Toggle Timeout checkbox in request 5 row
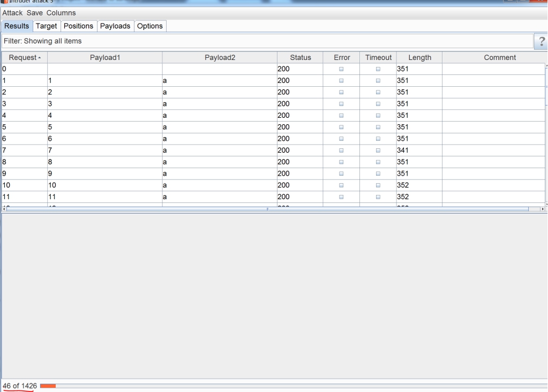 (x=378, y=127)
